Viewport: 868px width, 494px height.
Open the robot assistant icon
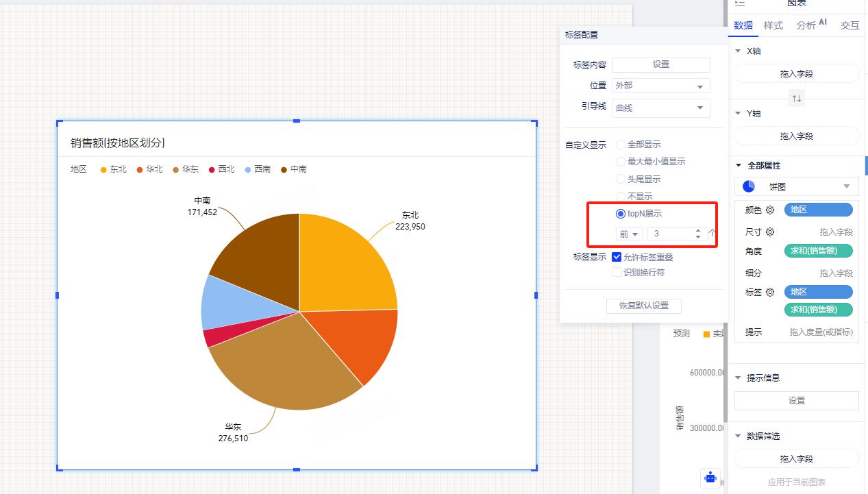pos(710,478)
